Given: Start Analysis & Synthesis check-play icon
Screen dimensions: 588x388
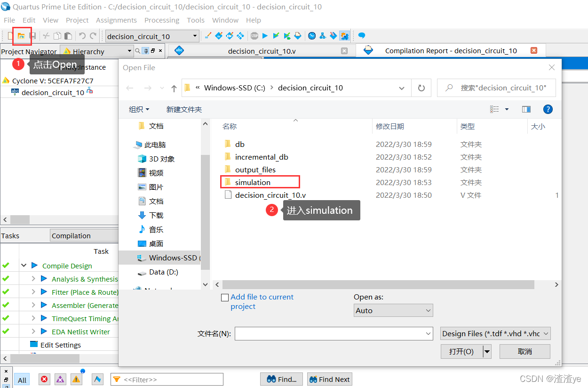Looking at the screenshot, I should (276, 36).
